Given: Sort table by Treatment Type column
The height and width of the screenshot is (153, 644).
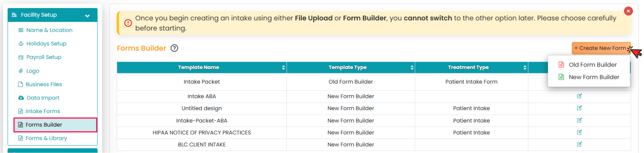Looking at the screenshot, I should point(525,67).
